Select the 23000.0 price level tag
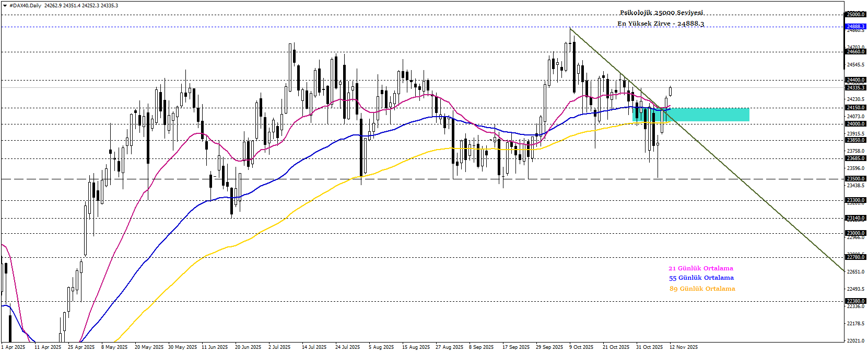The image size is (868, 353). pyautogui.click(x=855, y=233)
